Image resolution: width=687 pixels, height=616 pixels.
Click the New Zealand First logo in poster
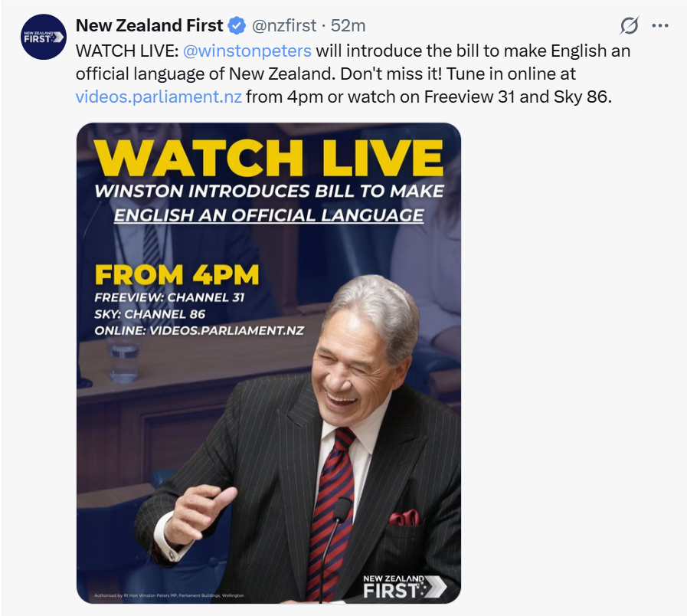click(405, 587)
